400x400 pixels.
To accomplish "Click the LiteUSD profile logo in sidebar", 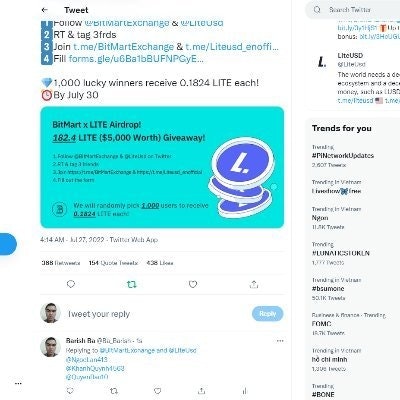I will tap(322, 62).
